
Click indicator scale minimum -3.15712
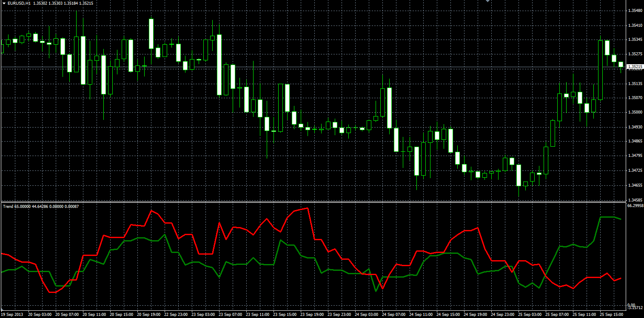635,308
